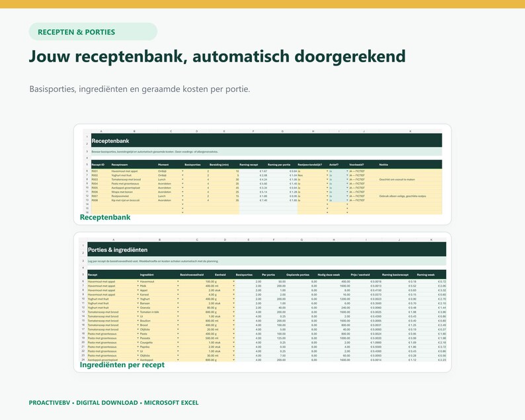Select the Nodig deze week column header

coord(329,274)
